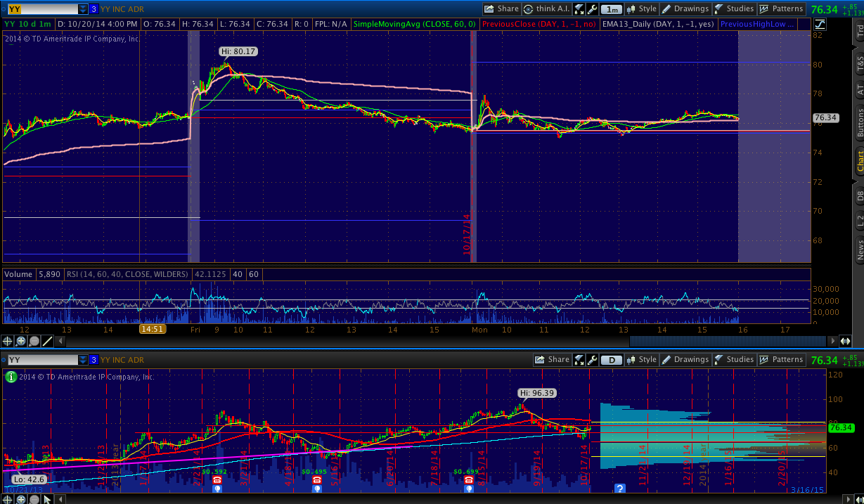This screenshot has height=504, width=864.
Task: Click the quick study flask icon in the top chart
Action: (579, 9)
